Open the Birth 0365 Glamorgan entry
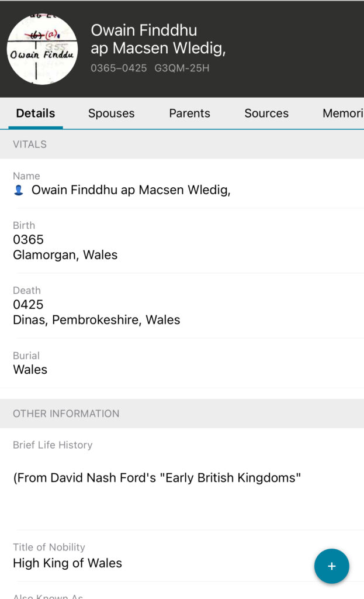Viewport: 364px width, 599px height. click(x=65, y=247)
